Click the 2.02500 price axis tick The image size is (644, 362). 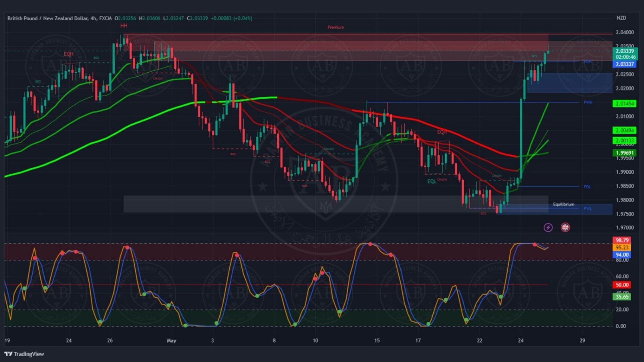coord(625,75)
